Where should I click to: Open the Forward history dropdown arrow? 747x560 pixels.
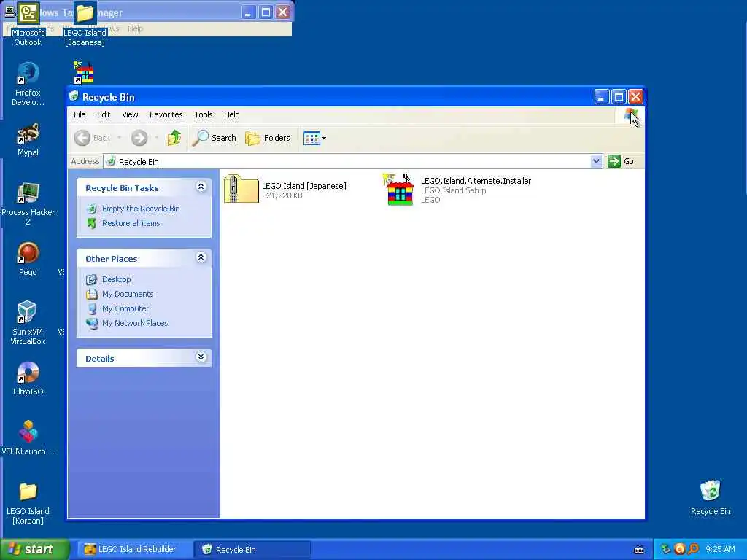pyautogui.click(x=156, y=138)
